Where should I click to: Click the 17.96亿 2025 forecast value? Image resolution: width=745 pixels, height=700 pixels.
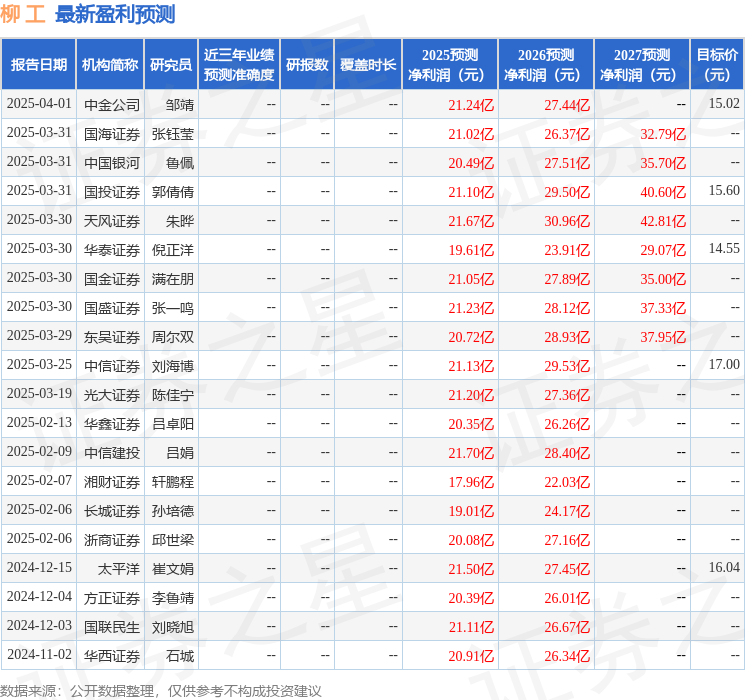point(471,482)
